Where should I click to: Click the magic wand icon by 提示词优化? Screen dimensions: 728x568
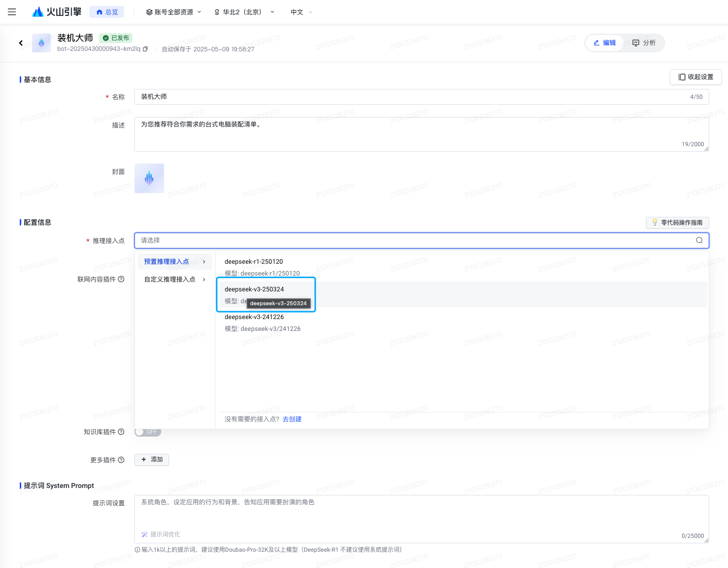tap(144, 534)
